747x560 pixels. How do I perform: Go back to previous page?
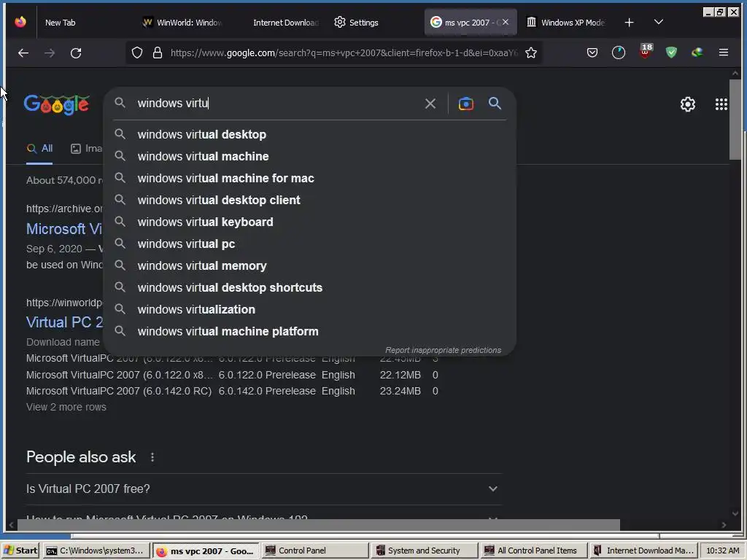(23, 52)
